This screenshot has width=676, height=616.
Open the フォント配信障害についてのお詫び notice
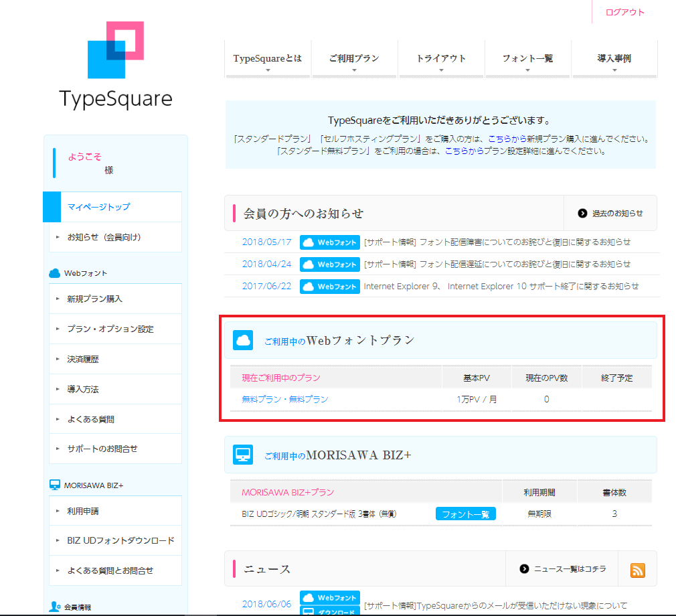pyautogui.click(x=497, y=242)
